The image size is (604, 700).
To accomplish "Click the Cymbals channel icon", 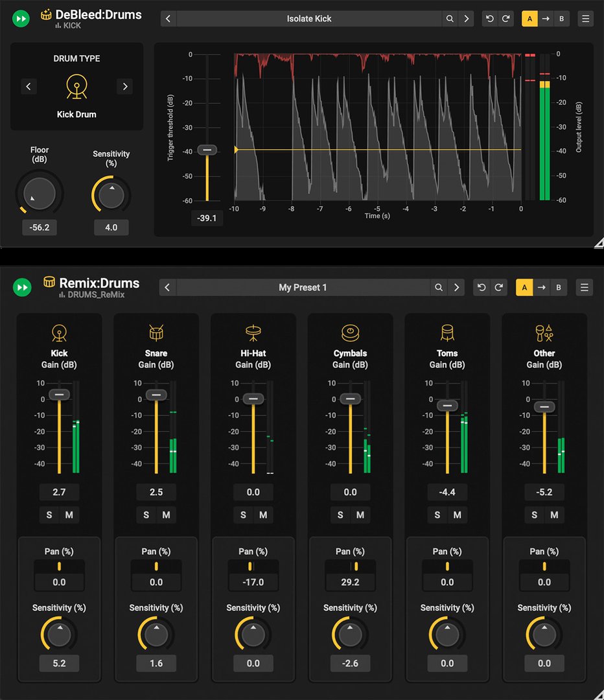I will pyautogui.click(x=350, y=332).
